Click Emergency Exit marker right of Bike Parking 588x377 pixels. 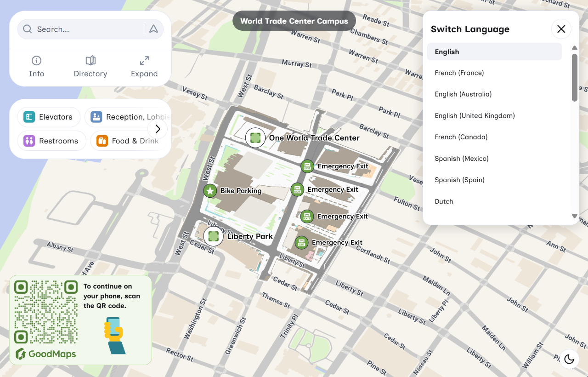(x=297, y=189)
